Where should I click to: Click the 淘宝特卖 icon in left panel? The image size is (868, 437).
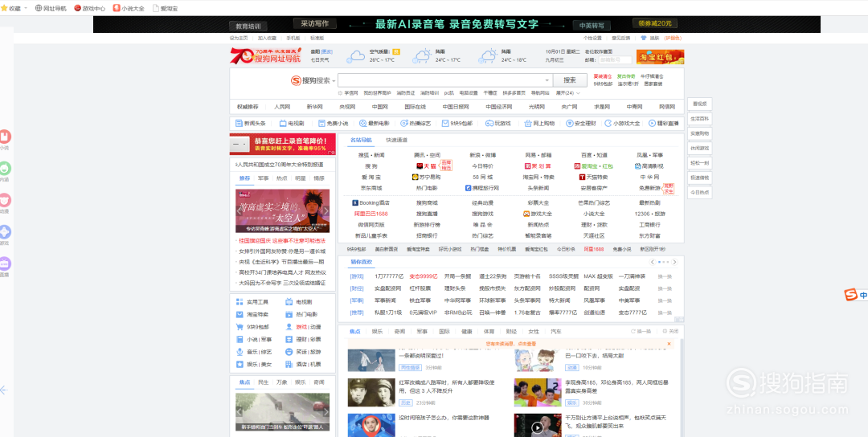240,314
